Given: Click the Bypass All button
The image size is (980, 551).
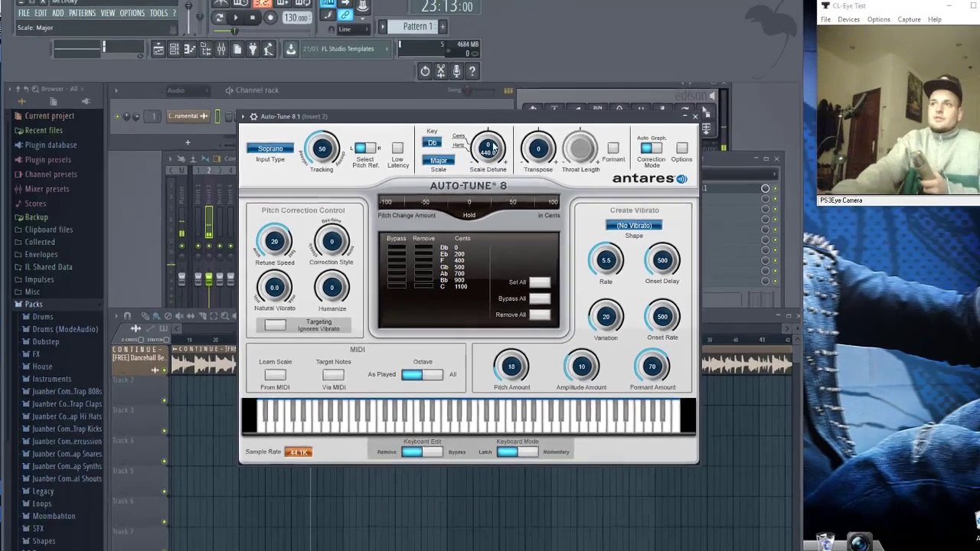Looking at the screenshot, I should tap(540, 298).
